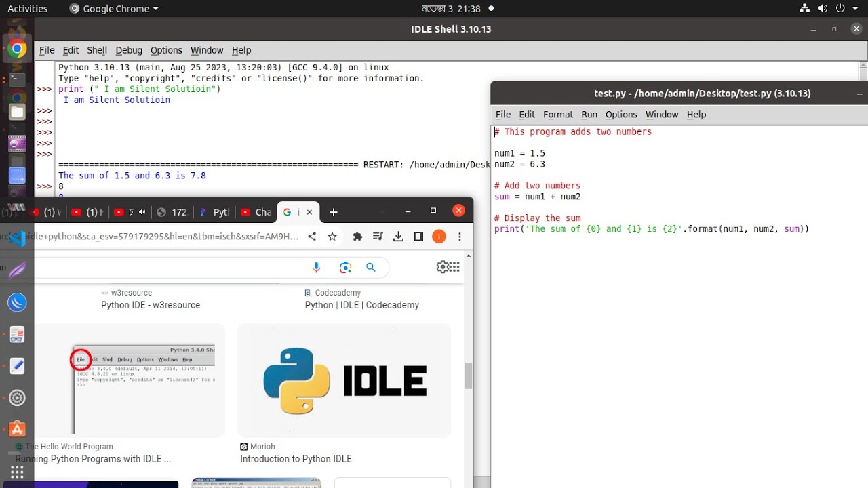Open the Python 3.4.0 Shell screenshot thumbnail
This screenshot has height=488, width=868.
(x=129, y=380)
